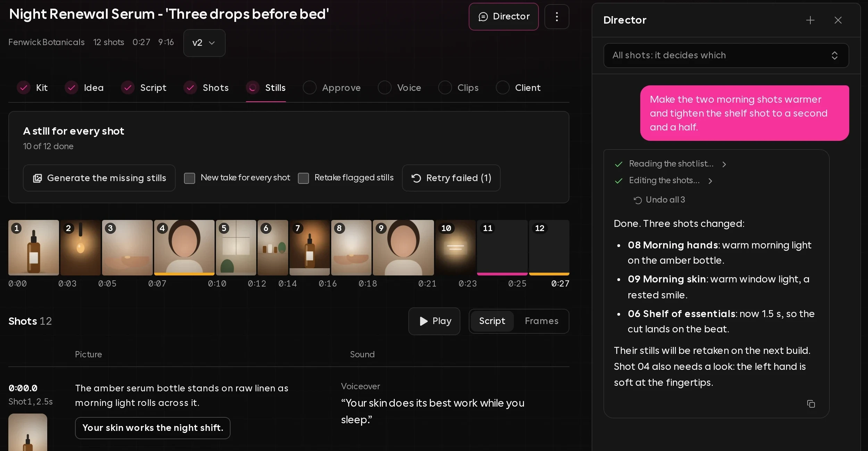Click the 0:10 timecode marker

point(217,284)
